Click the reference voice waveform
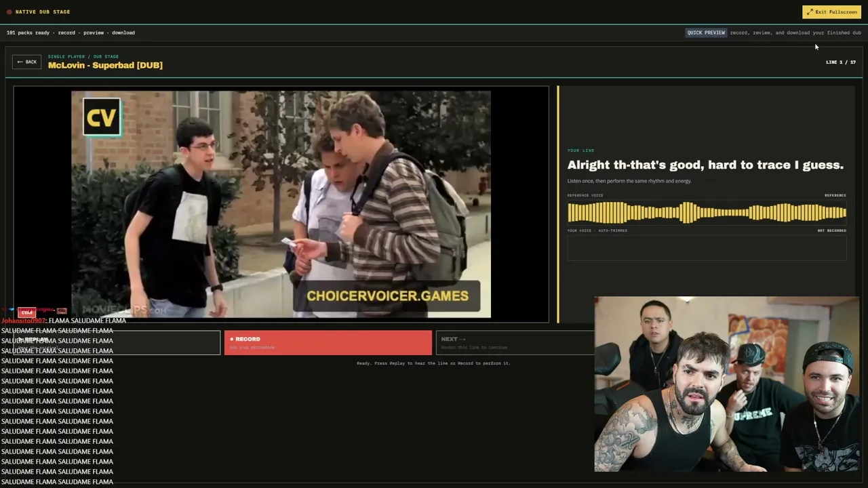This screenshot has height=488, width=868. (x=707, y=212)
